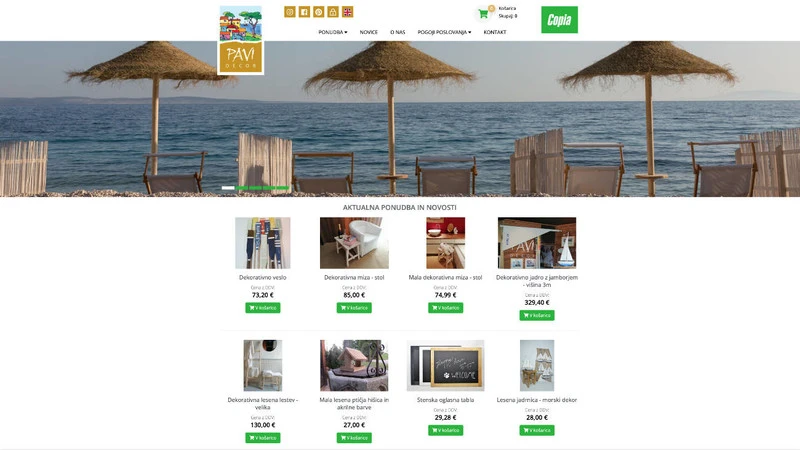Select the first carousel slide indicator
Image resolution: width=800 pixels, height=450 pixels.
pyautogui.click(x=228, y=188)
